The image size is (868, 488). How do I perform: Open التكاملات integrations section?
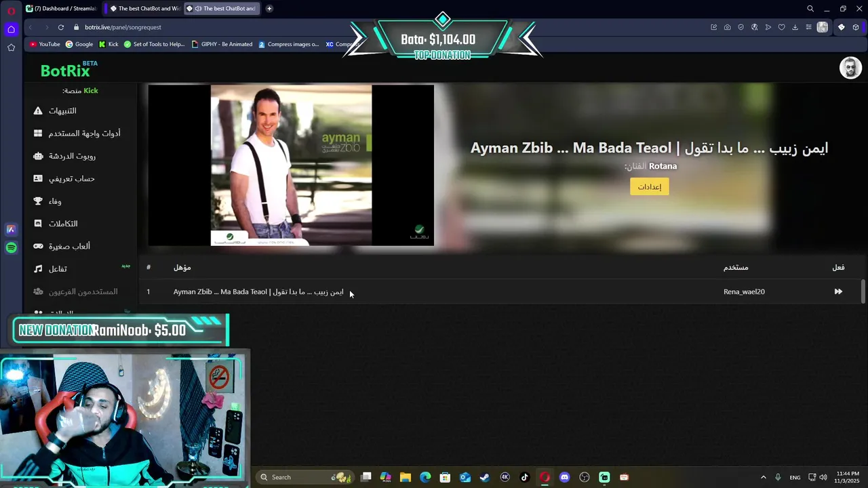click(x=63, y=224)
